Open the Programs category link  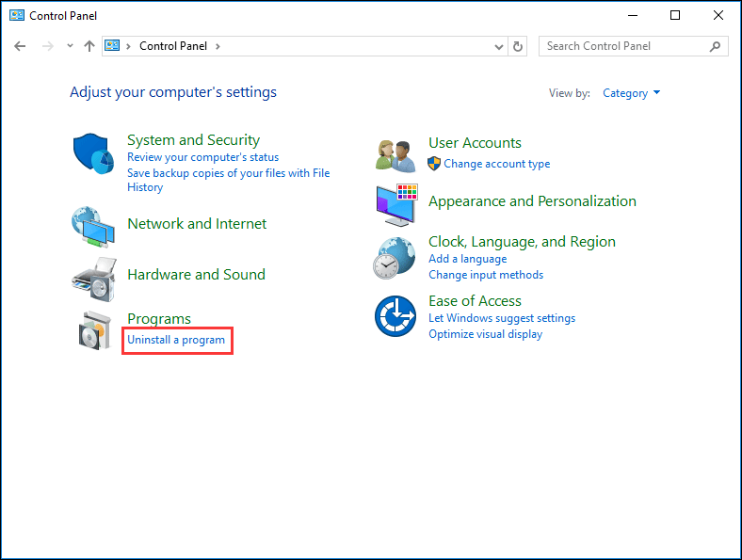pyautogui.click(x=159, y=318)
